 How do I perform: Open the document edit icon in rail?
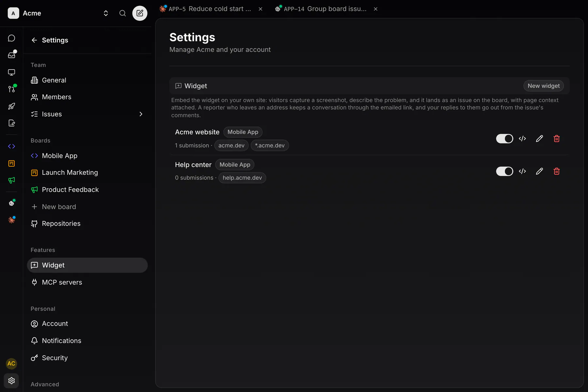coord(11,123)
